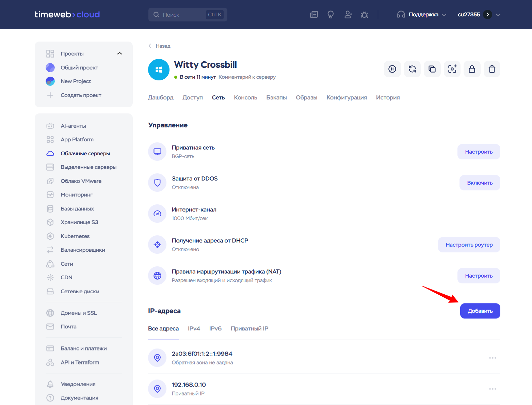
Task: Click the pause server icon
Action: 392,69
